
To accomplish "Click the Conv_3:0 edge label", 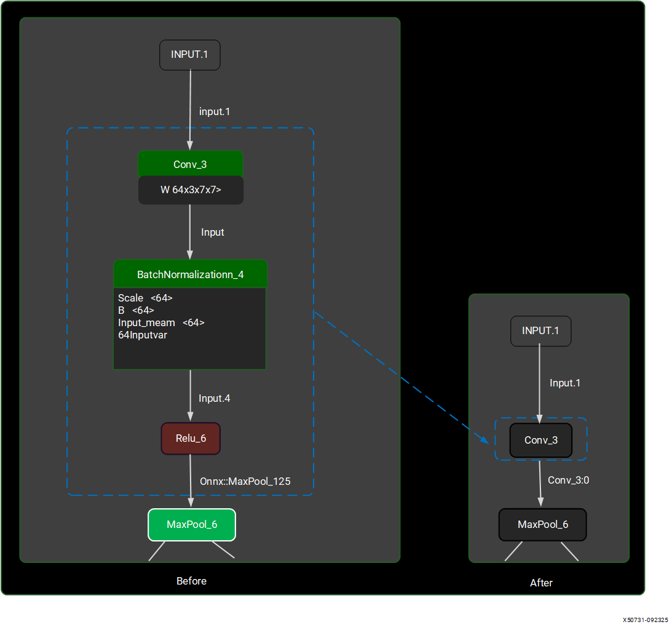I will pyautogui.click(x=568, y=480).
